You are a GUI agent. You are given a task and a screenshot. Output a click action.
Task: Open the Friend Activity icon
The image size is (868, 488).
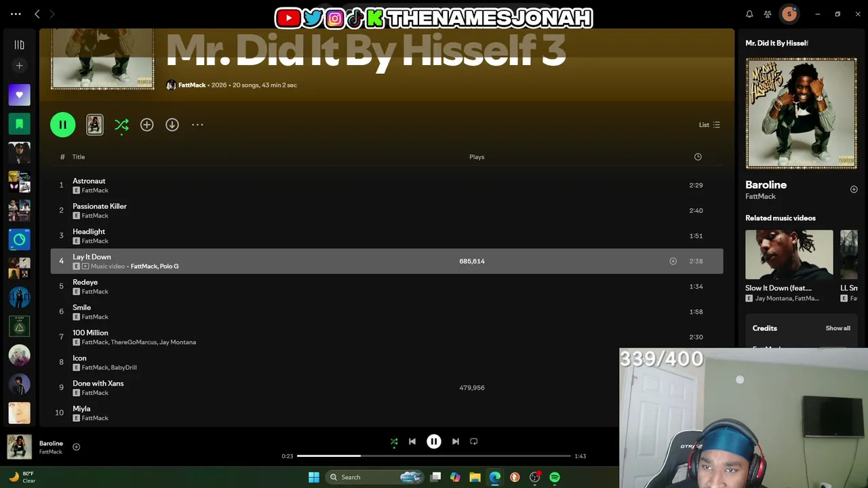point(768,14)
